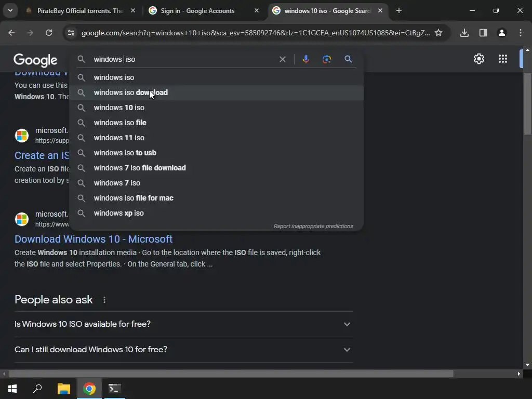Open terminal icon in taskbar
The width and height of the screenshot is (532, 399).
click(115, 389)
